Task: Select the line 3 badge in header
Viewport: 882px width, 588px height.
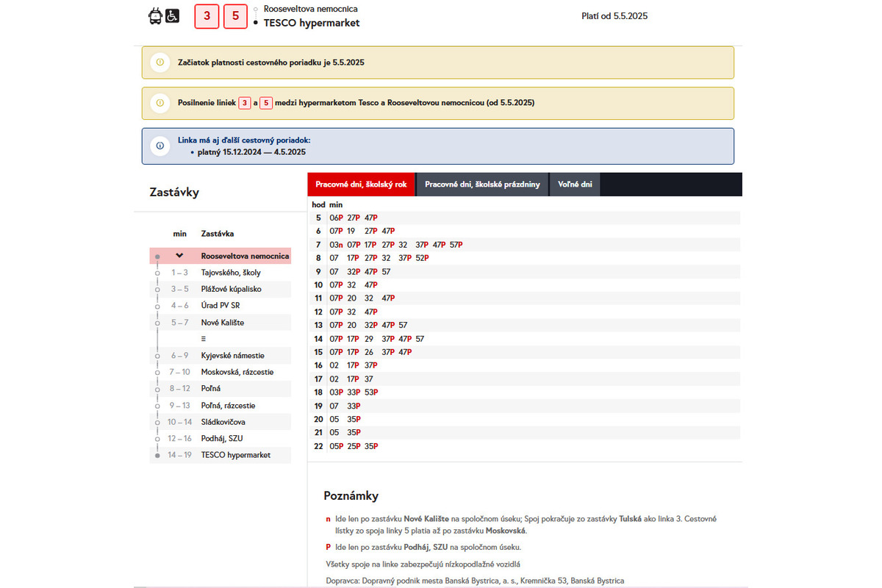Action: 207,17
